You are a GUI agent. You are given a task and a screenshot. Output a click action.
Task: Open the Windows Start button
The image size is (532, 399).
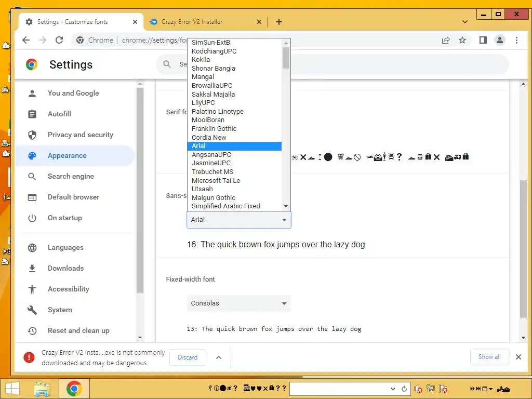point(12,389)
